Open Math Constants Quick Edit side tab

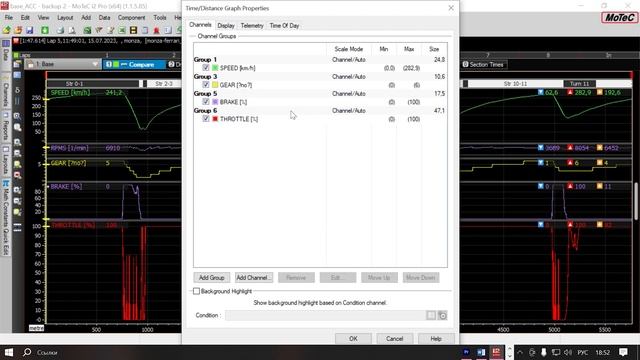tap(6, 218)
